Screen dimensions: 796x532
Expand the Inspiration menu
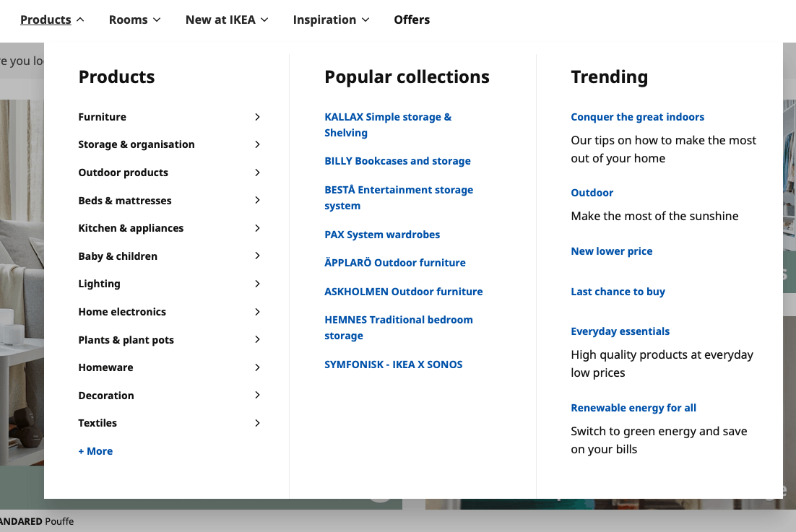(x=331, y=20)
